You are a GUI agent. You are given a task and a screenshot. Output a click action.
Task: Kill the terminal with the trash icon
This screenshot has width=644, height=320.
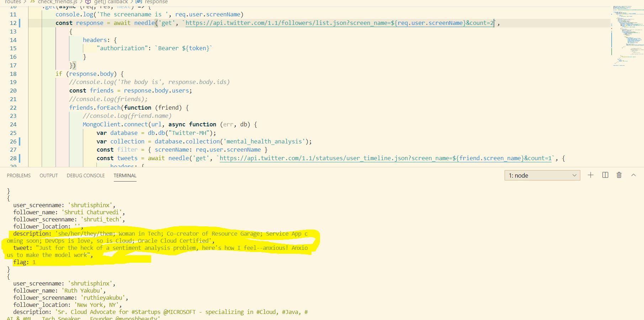[619, 175]
